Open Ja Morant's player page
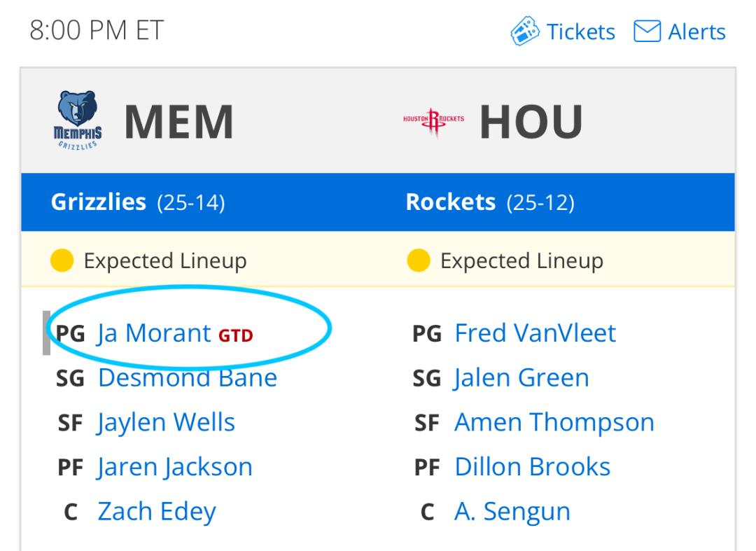756x551 pixels. (154, 333)
